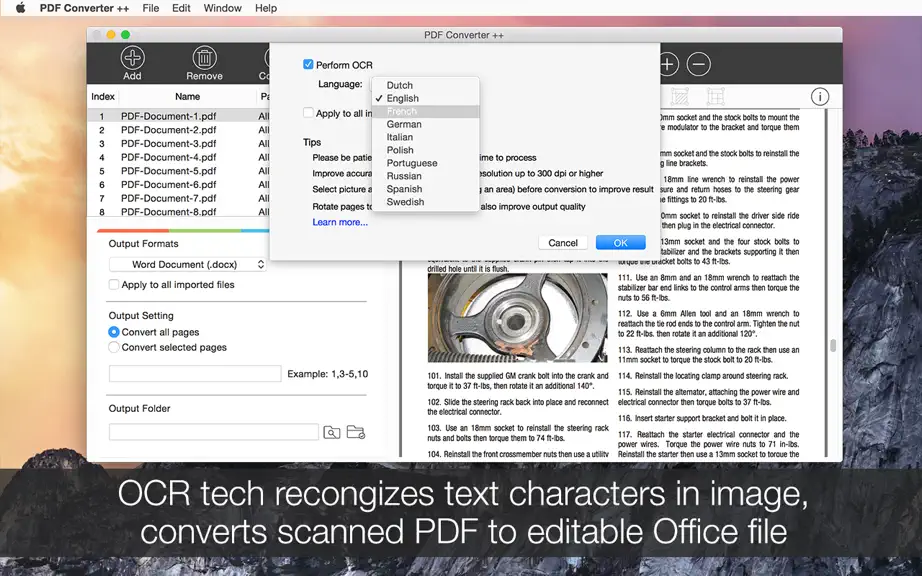
Task: Uncheck the Perform OCR checkbox
Action: [x=308, y=64]
